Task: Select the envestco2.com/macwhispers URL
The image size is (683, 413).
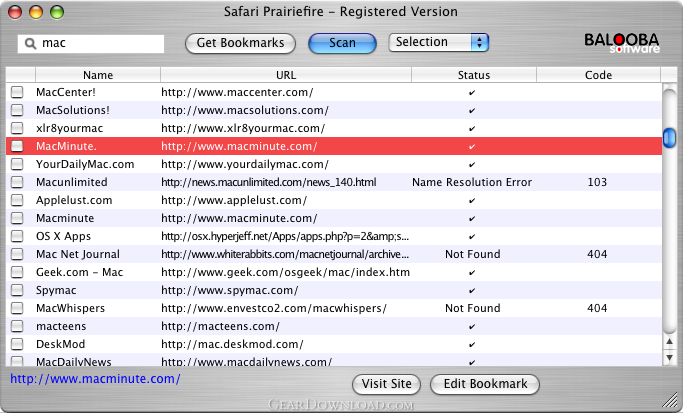Action: click(x=274, y=308)
